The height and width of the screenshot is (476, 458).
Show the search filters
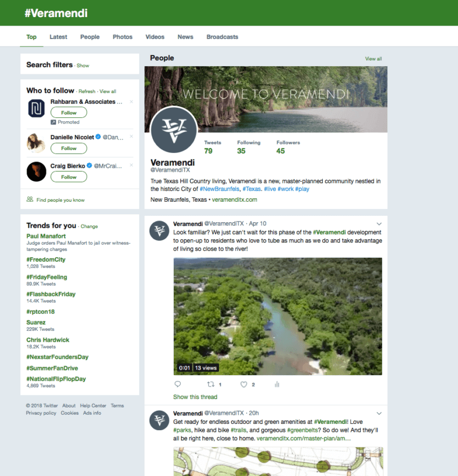(x=83, y=66)
